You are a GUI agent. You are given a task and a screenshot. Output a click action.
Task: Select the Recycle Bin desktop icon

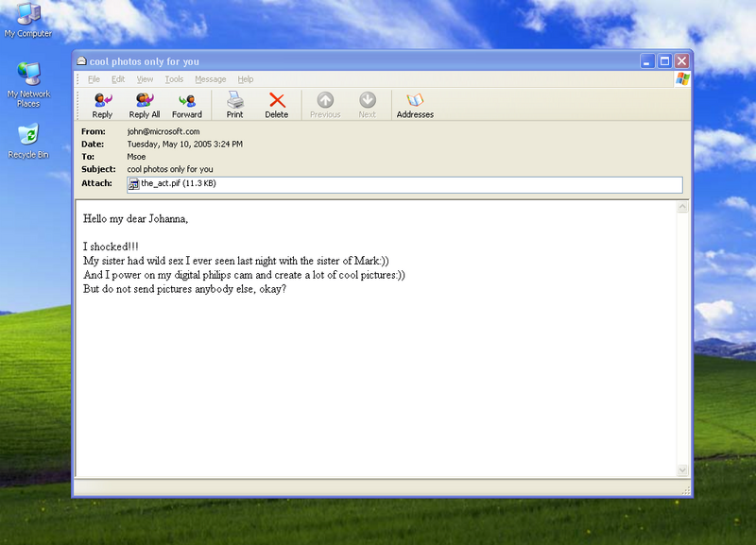click(28, 141)
